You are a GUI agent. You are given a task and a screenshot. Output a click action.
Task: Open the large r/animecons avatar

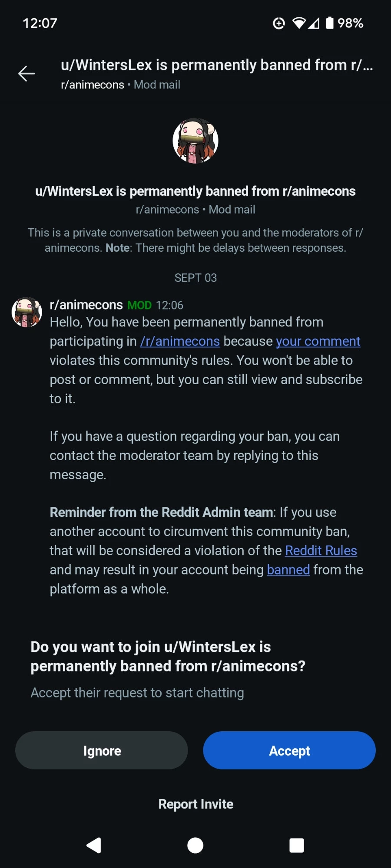click(x=195, y=141)
